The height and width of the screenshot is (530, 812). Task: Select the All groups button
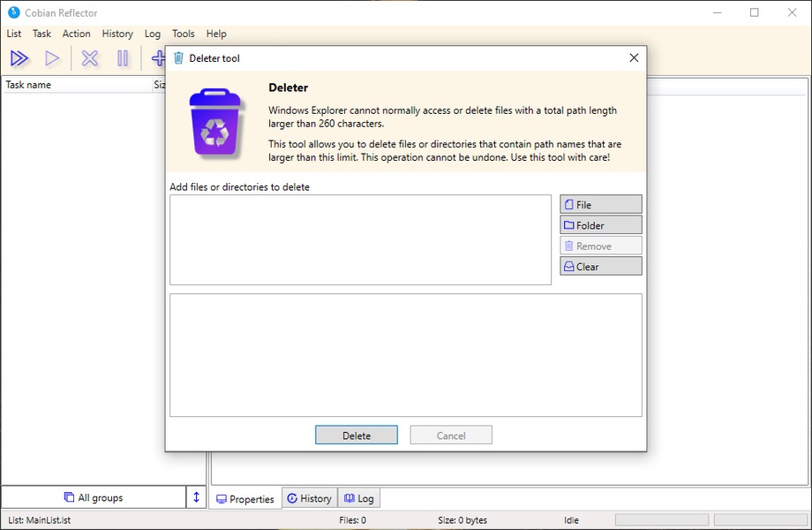[x=94, y=497]
